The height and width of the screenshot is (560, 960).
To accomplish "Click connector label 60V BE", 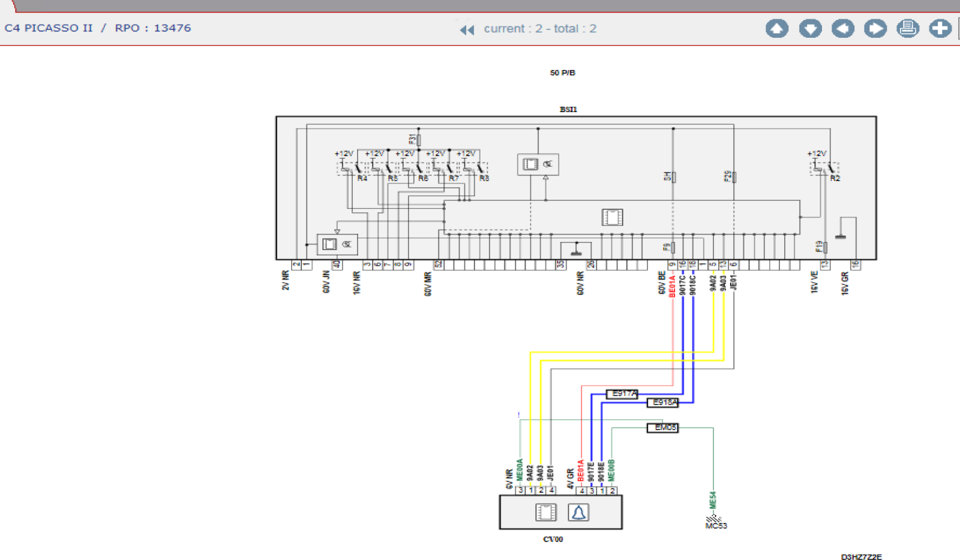I will click(x=662, y=283).
